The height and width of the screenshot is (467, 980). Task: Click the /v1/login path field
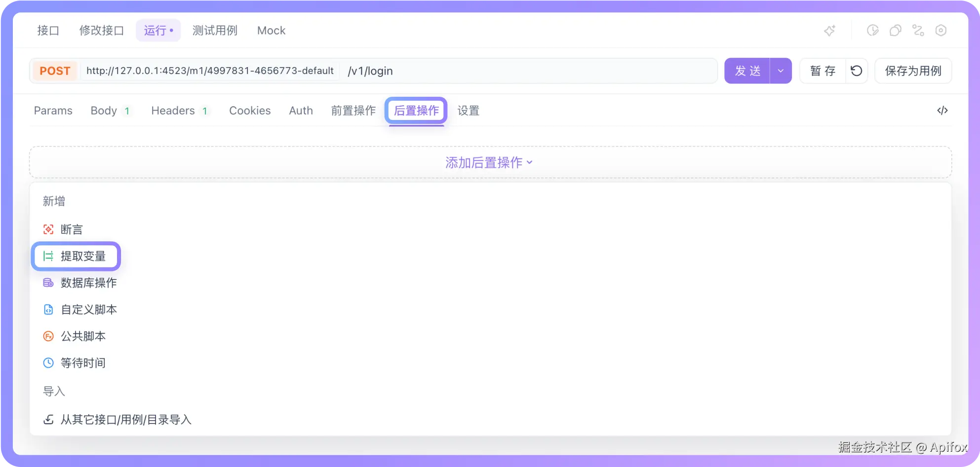click(528, 71)
